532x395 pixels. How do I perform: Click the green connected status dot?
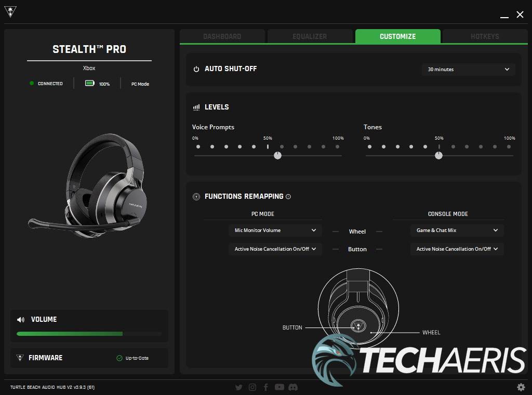(x=32, y=83)
